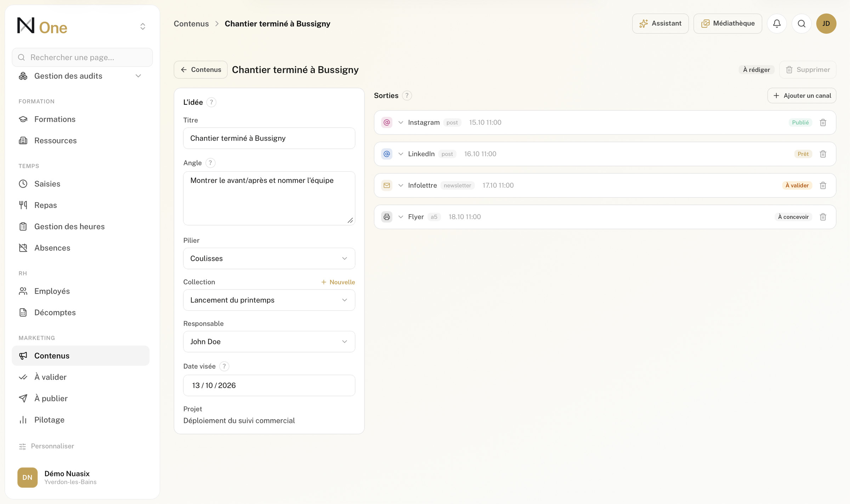Click the Flyer printer icon
This screenshot has height=504, width=850.
(387, 217)
